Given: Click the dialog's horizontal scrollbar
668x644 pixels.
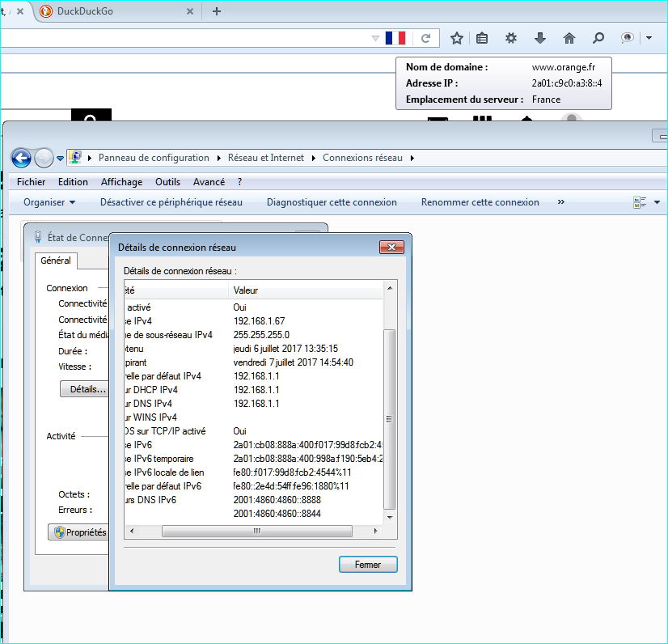Looking at the screenshot, I should (x=256, y=531).
